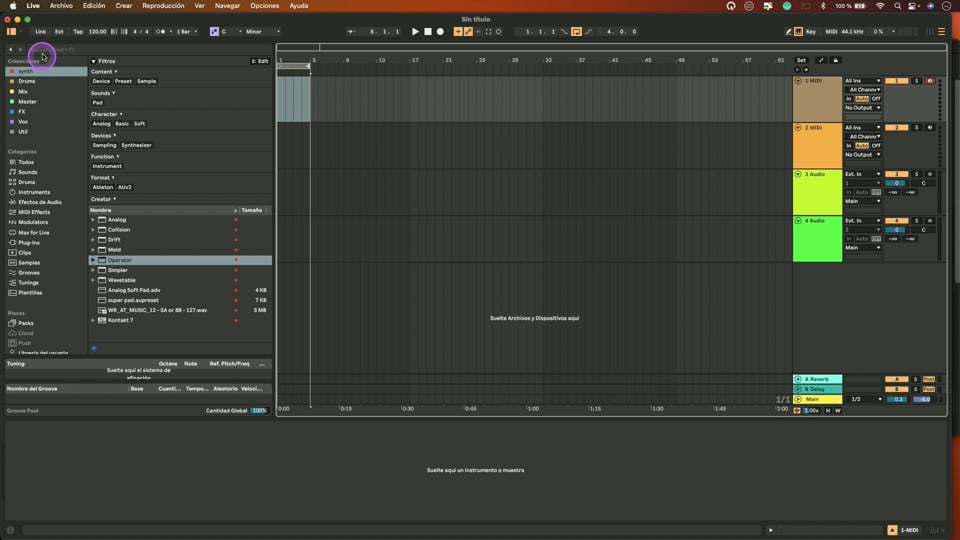Enable Key map mode

coord(811,31)
